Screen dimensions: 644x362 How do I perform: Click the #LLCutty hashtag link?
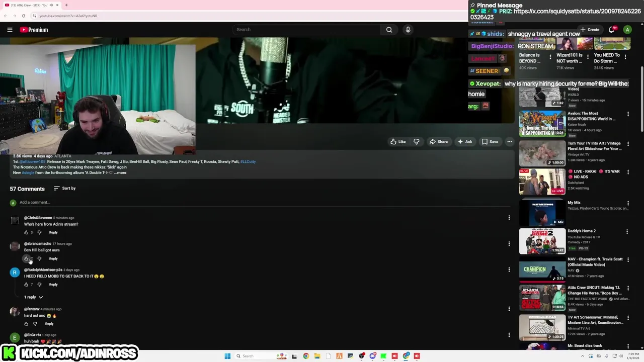(x=248, y=161)
